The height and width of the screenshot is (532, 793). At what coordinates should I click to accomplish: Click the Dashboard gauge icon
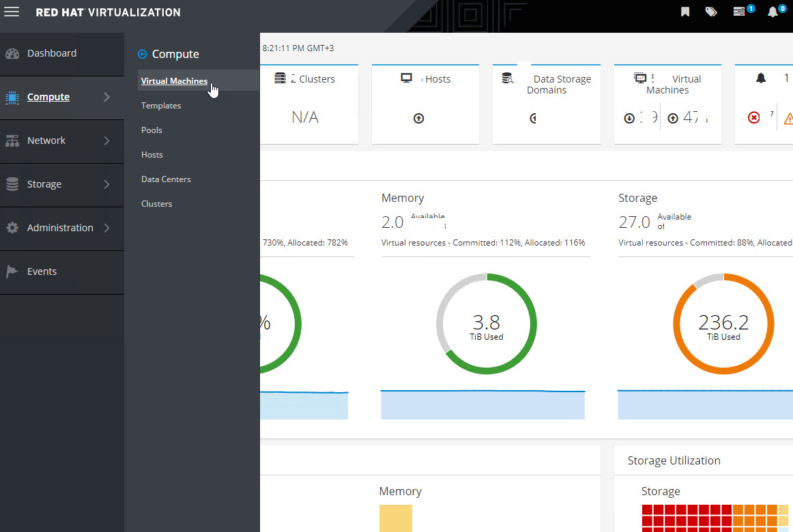[12, 54]
